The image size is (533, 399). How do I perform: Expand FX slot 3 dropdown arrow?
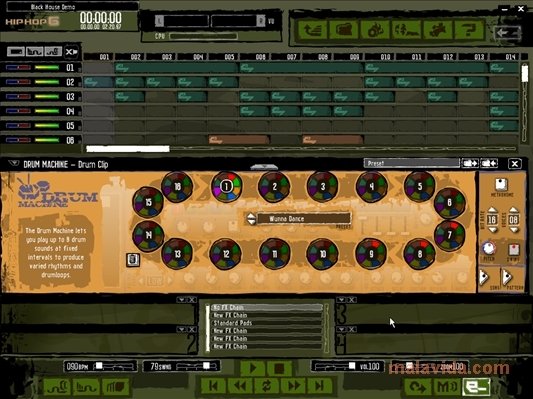pyautogui.click(x=342, y=300)
